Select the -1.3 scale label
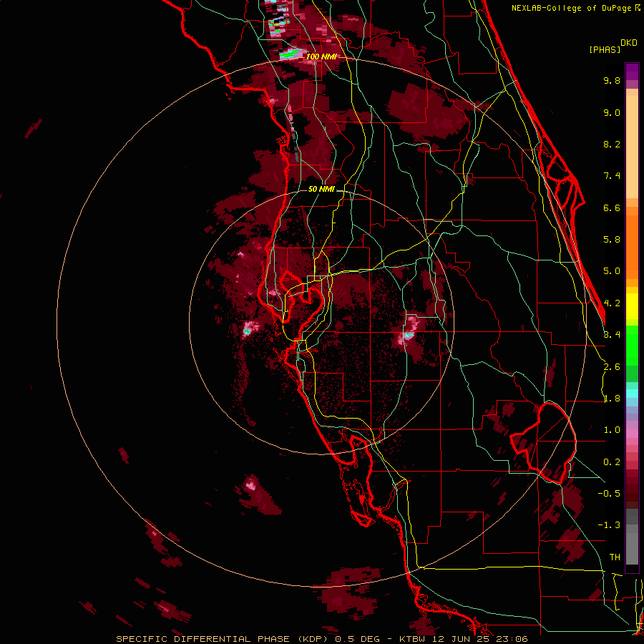This screenshot has width=644, height=644. coord(609,525)
